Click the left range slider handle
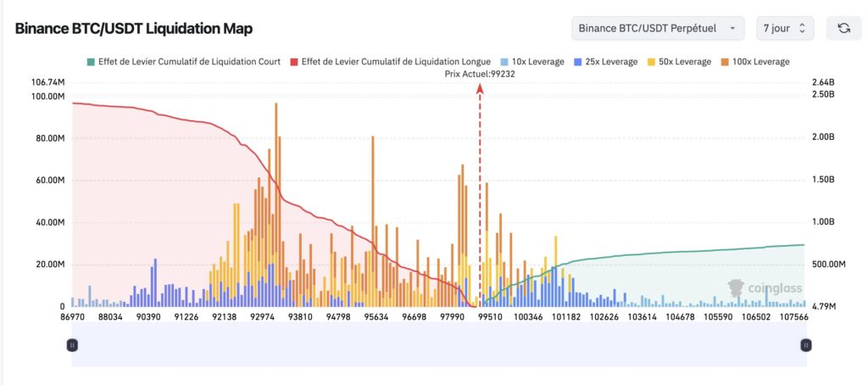 tap(72, 345)
